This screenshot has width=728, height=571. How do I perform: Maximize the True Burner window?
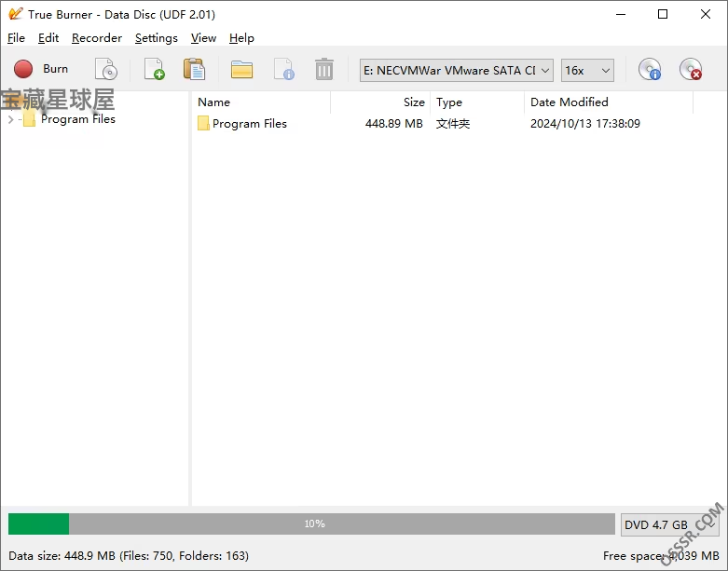click(663, 14)
